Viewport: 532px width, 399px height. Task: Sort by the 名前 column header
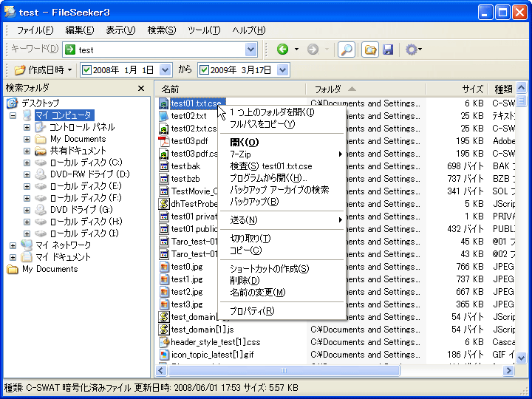click(231, 89)
